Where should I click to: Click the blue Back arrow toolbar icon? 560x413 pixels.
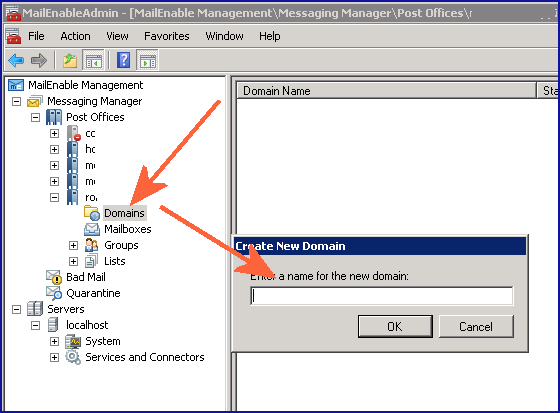pos(16,60)
